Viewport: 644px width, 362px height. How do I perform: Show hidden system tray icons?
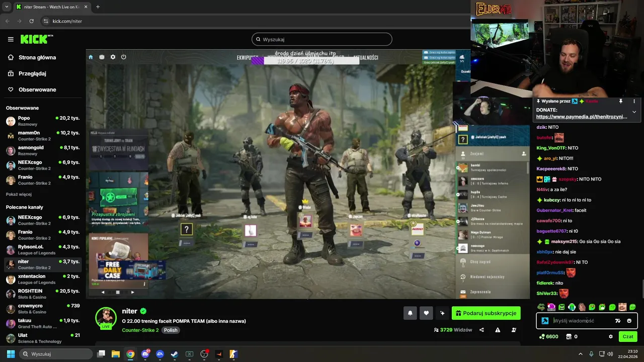point(580,354)
